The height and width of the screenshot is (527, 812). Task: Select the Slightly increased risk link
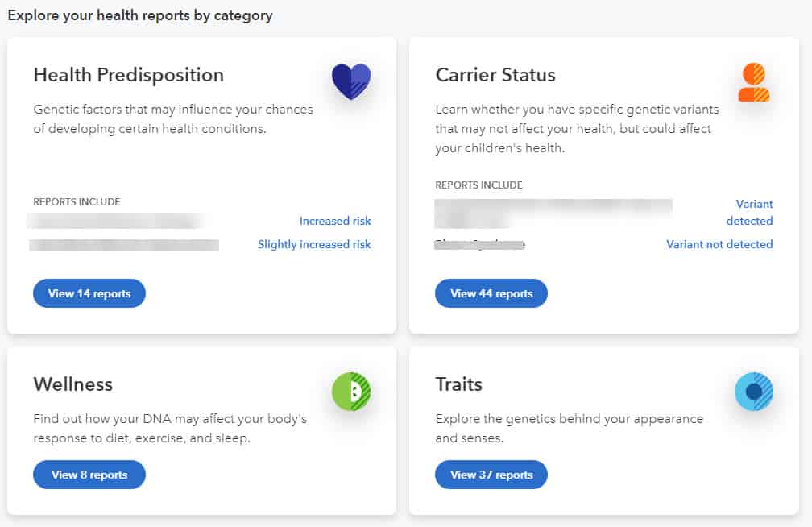[314, 245]
